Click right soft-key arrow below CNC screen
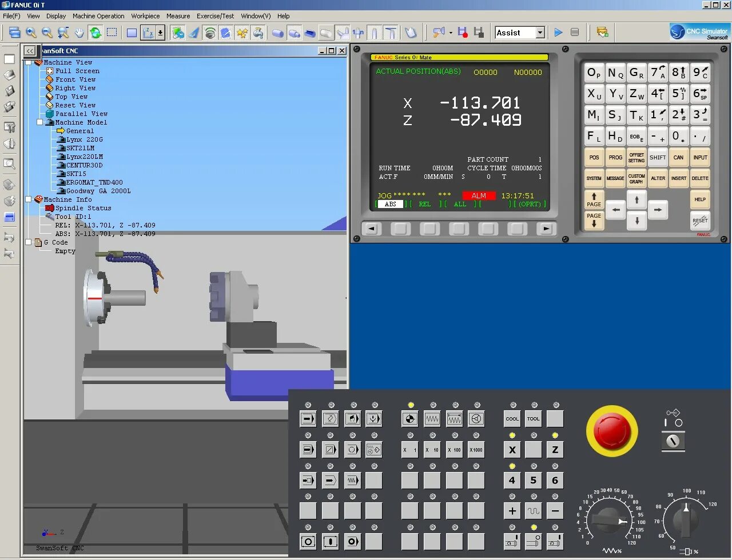Image resolution: width=732 pixels, height=560 pixels. pos(546,229)
